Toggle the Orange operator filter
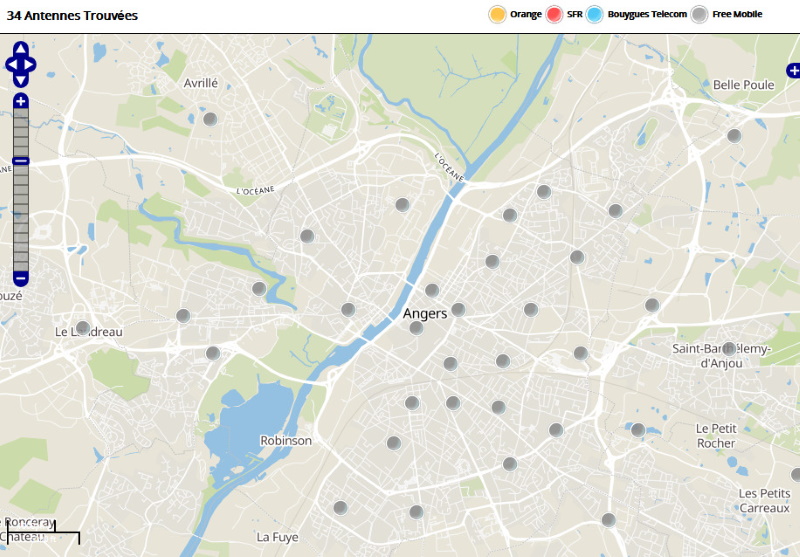The image size is (800, 557). (497, 14)
